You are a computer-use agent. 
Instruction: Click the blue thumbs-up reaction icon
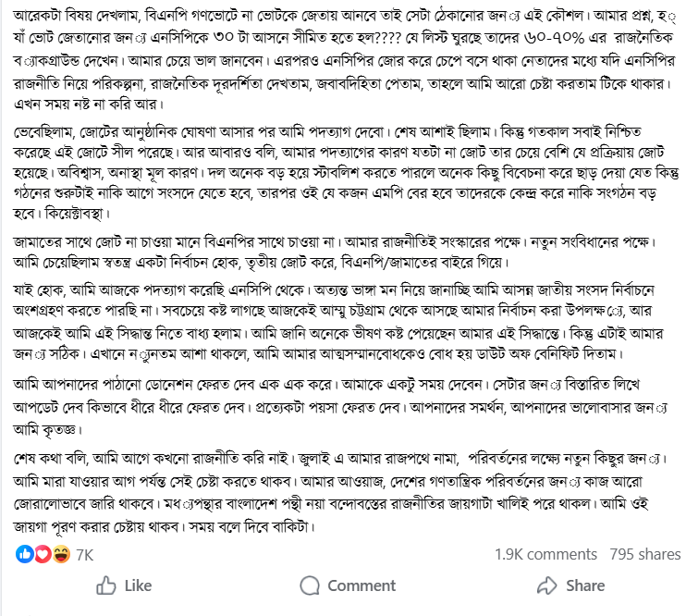click(x=24, y=554)
